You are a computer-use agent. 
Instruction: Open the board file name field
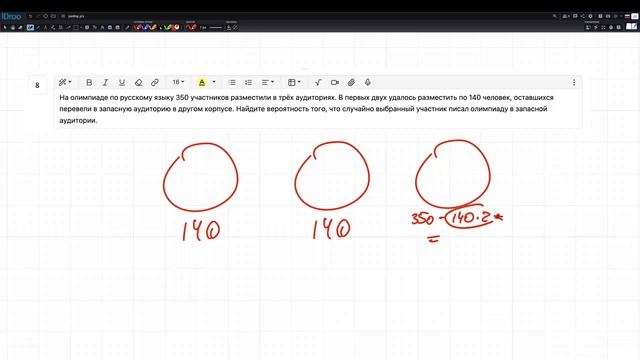pos(76,16)
